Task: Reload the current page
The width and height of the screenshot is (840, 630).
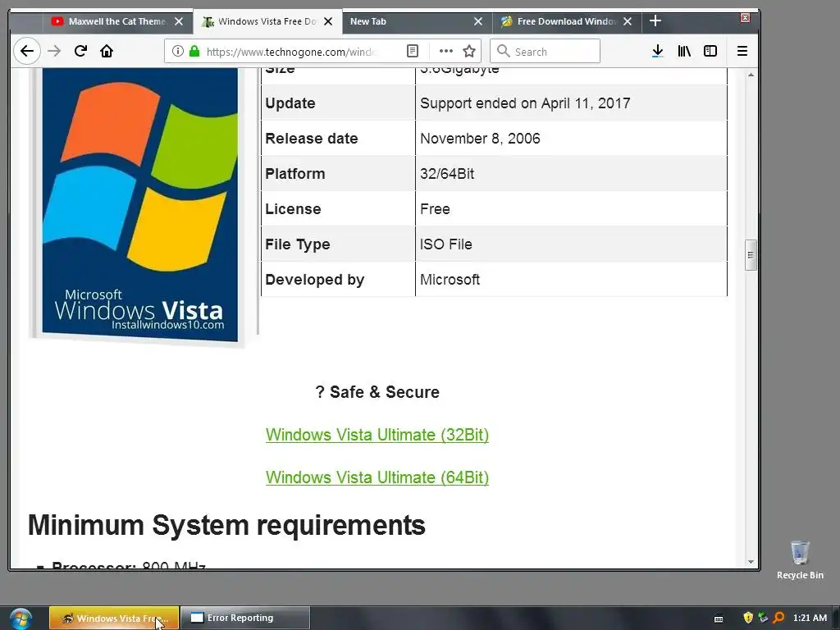Action: (80, 52)
